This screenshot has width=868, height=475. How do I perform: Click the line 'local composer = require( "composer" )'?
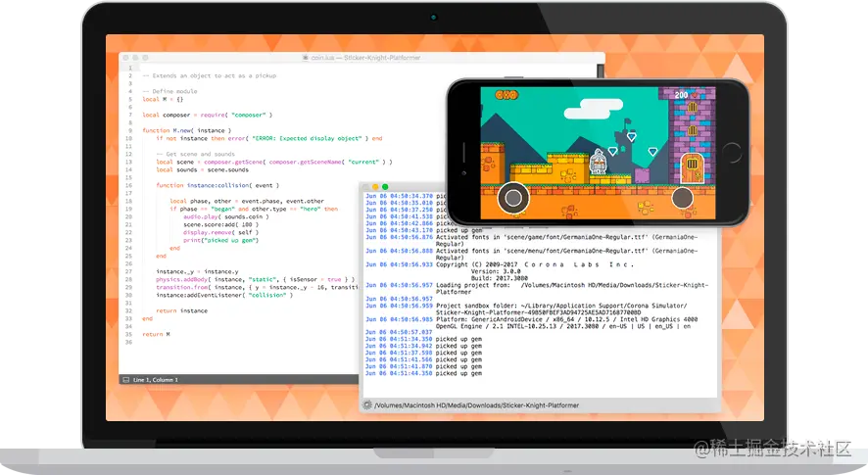click(x=207, y=116)
